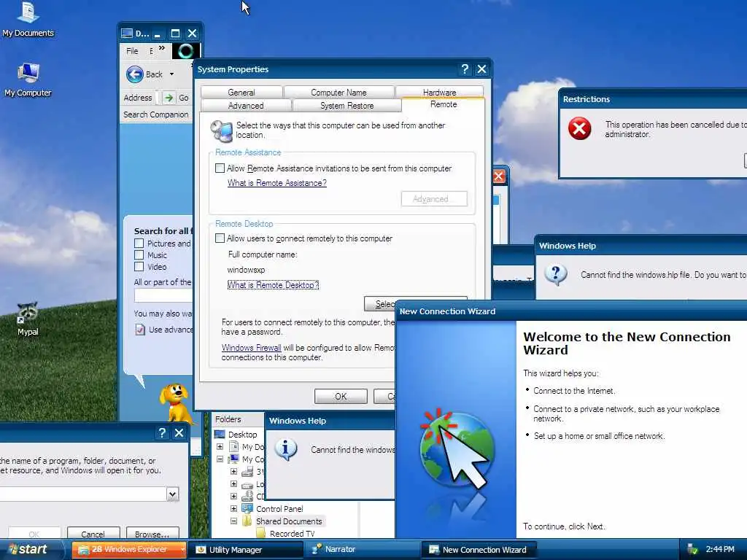747x560 pixels.
Task: Select Recorded TV in Folders tree
Action: (292, 534)
